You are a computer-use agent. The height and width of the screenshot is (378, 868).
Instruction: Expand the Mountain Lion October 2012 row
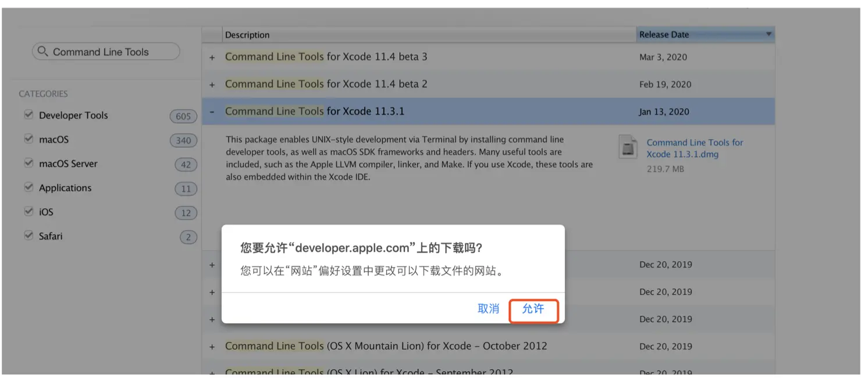[x=212, y=347]
